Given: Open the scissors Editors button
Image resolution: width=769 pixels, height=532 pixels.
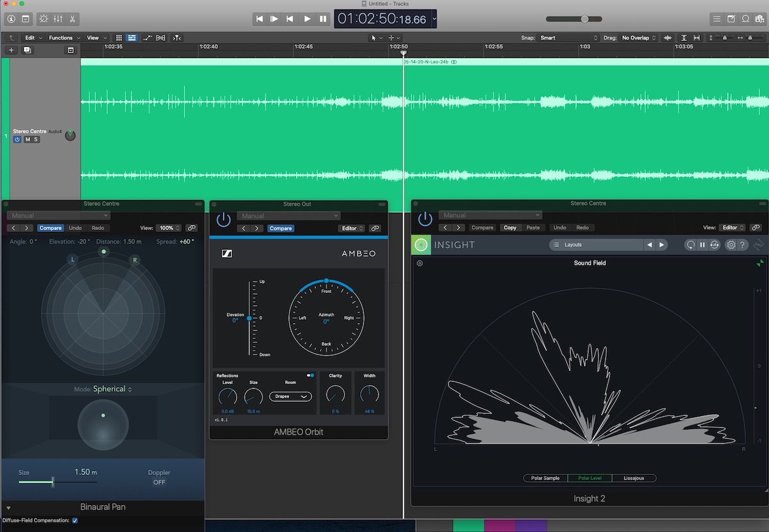Looking at the screenshot, I should point(72,19).
